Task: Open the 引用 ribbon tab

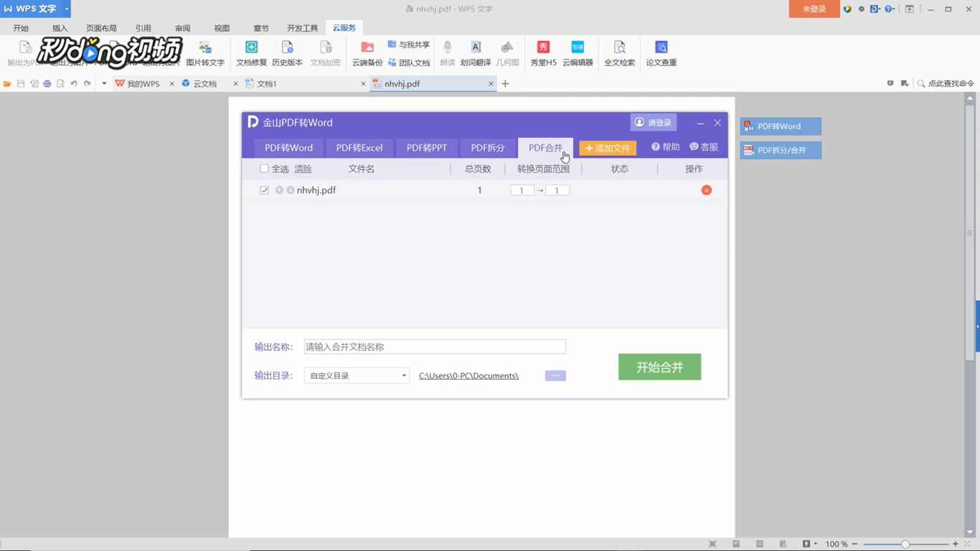Action: [x=143, y=28]
